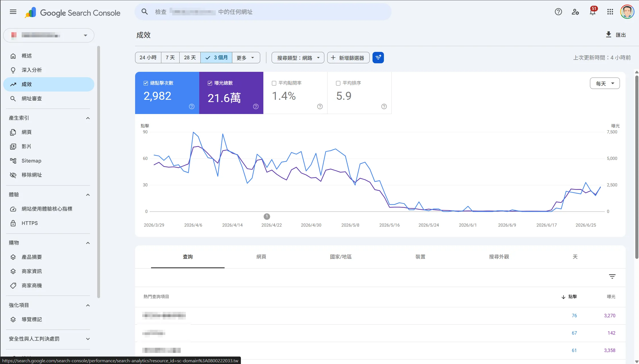Click the URL inspection search field
This screenshot has width=639, height=364.
click(263, 12)
